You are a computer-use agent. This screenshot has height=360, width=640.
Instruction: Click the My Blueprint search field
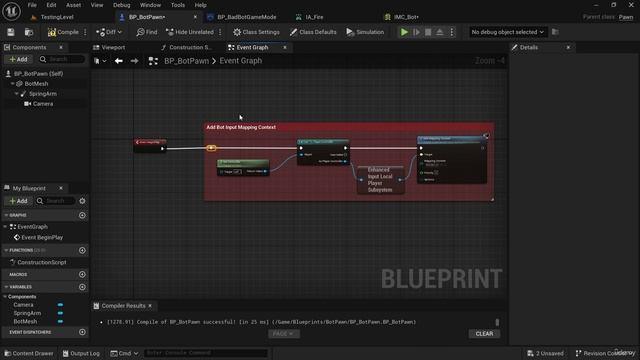tap(55, 201)
